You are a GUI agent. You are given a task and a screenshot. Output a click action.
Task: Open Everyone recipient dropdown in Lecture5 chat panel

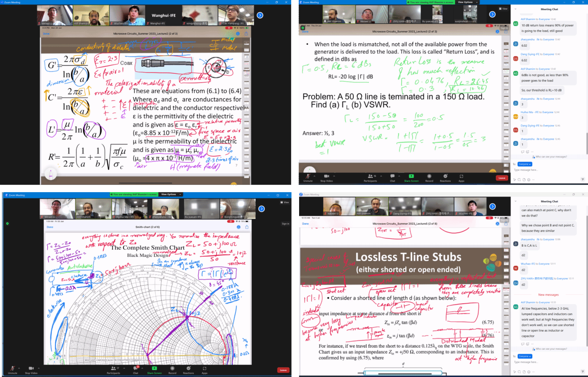click(524, 356)
